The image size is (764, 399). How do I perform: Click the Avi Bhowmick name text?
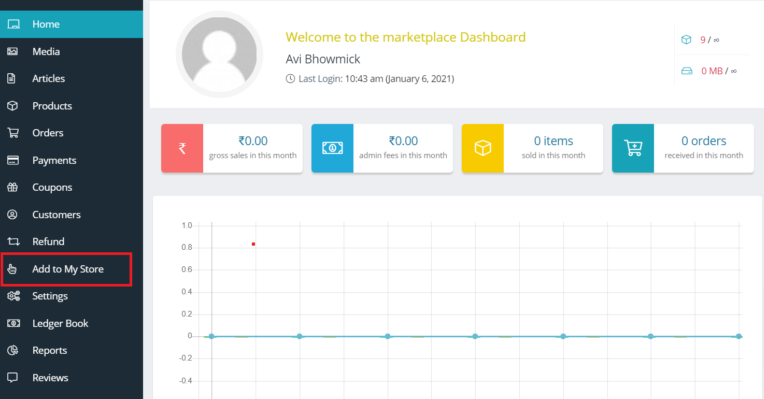tap(323, 59)
